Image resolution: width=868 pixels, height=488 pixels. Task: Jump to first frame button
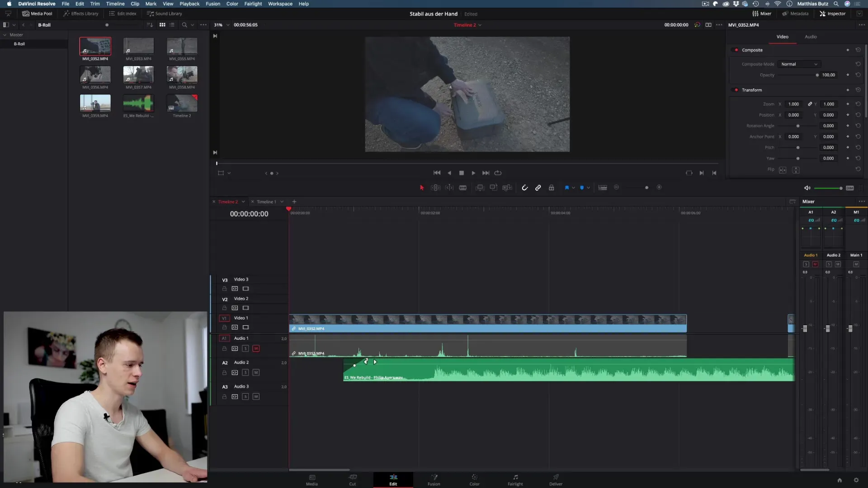coord(437,173)
